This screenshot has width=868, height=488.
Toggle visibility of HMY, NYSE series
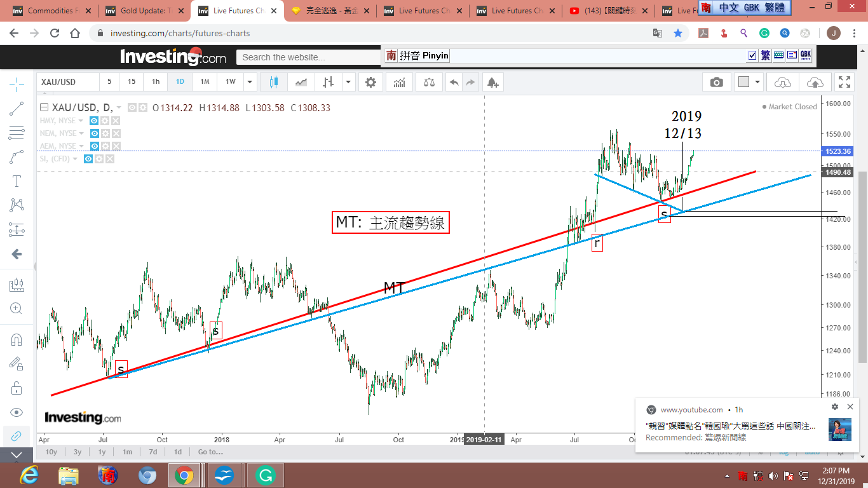click(x=94, y=121)
